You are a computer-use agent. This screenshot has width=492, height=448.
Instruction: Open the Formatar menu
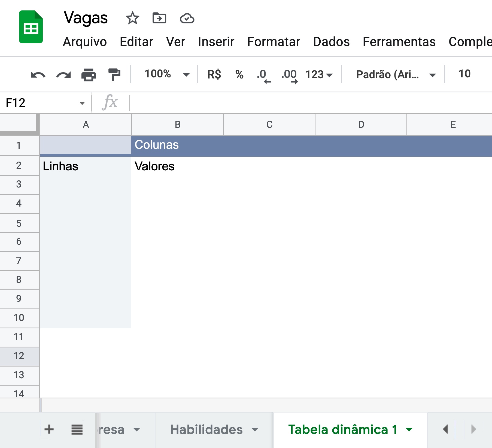point(274,42)
